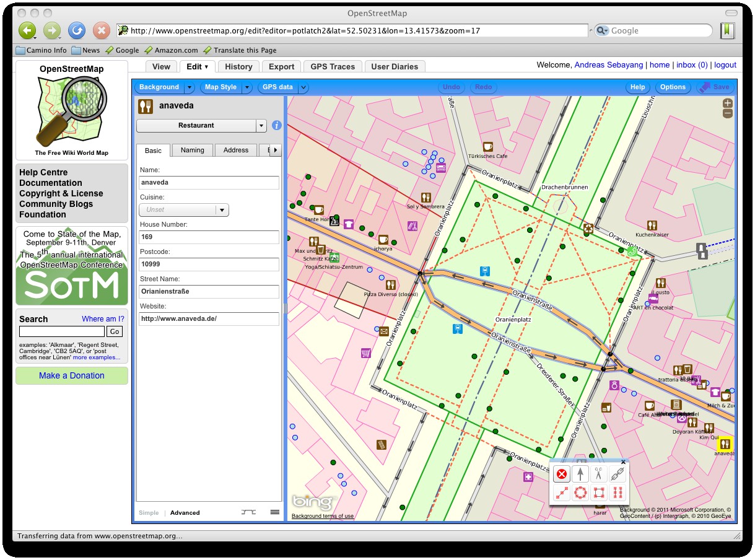The width and height of the screenshot is (755, 560).
Task: Click the chain link merge icon
Action: [x=617, y=475]
